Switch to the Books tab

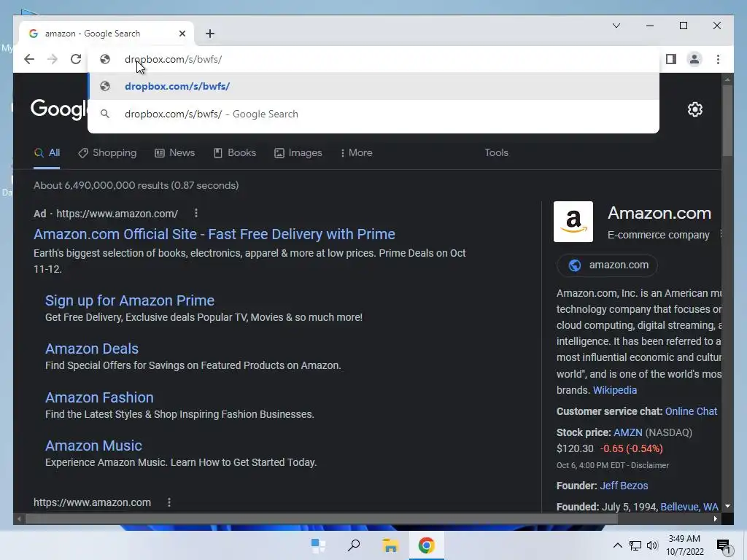point(234,153)
